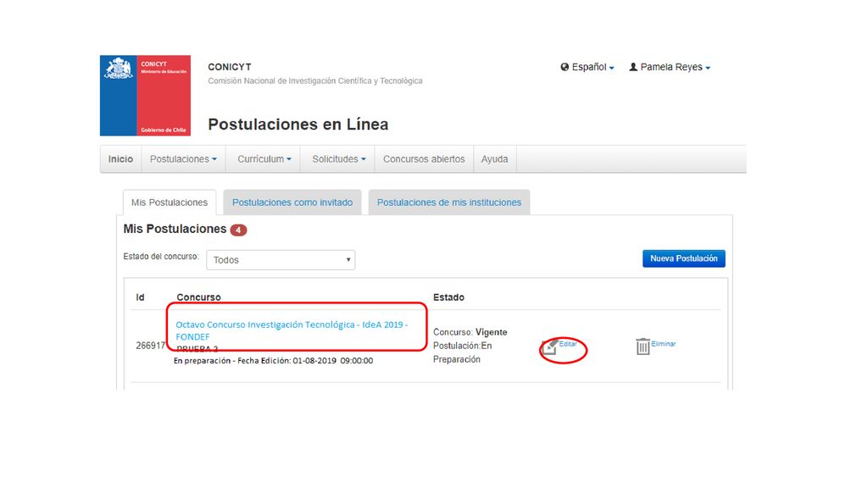868x488 pixels.
Task: Open the Estado del concurso Todos combo box
Action: coord(281,260)
